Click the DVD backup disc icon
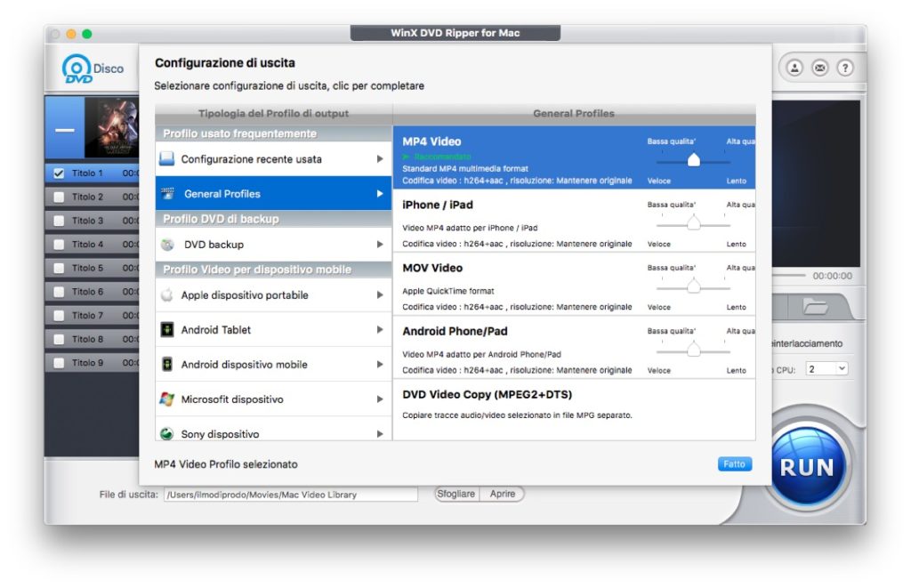911x588 pixels. (167, 245)
